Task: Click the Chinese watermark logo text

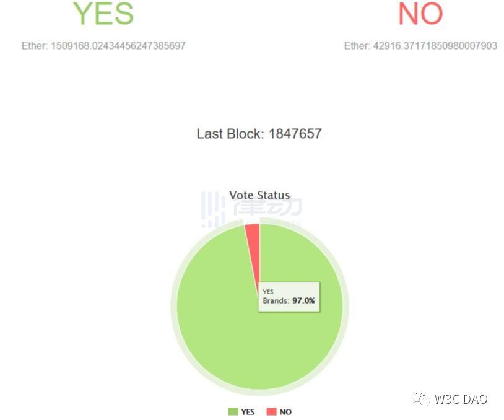Action: tap(267, 206)
